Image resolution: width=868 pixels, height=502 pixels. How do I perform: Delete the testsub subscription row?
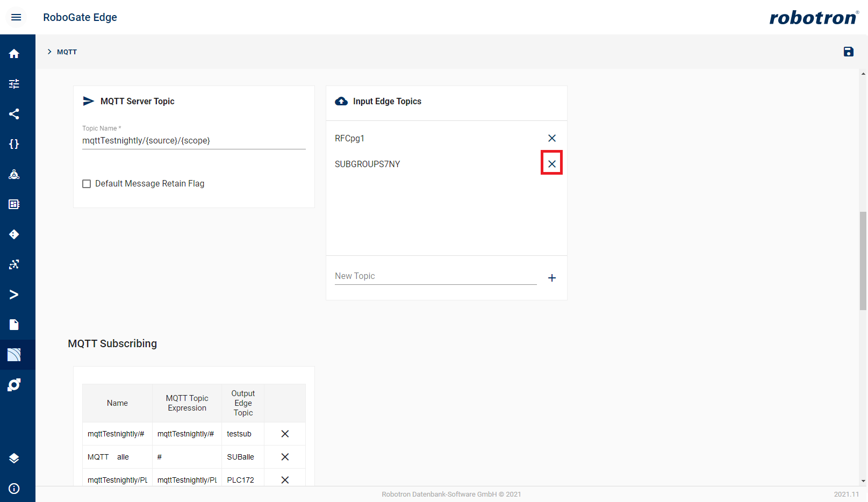point(285,434)
